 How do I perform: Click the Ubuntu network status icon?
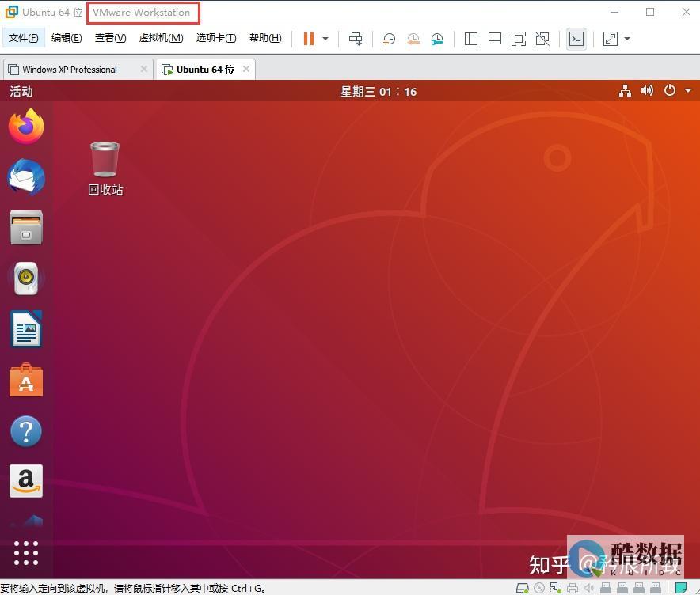click(625, 91)
